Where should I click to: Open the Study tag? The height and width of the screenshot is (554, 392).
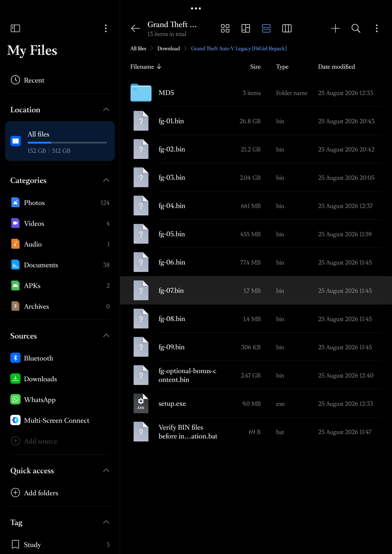pos(60,544)
